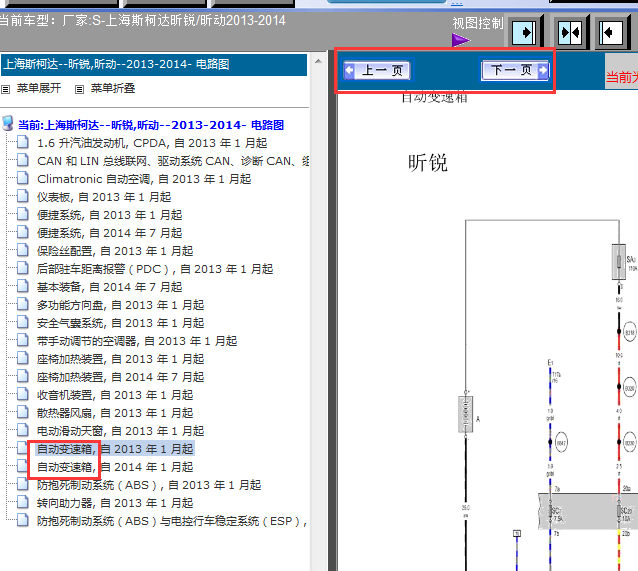Click the purple arrow under 视图控制

(x=461, y=40)
